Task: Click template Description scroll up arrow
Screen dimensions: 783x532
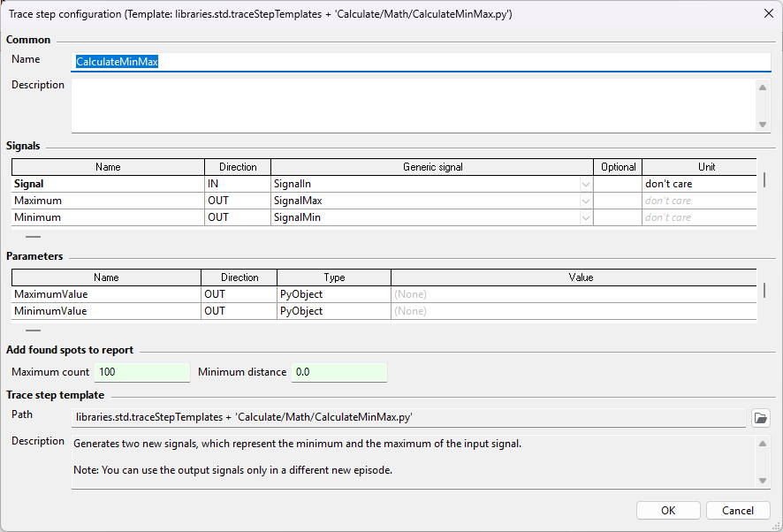Action: (x=763, y=444)
